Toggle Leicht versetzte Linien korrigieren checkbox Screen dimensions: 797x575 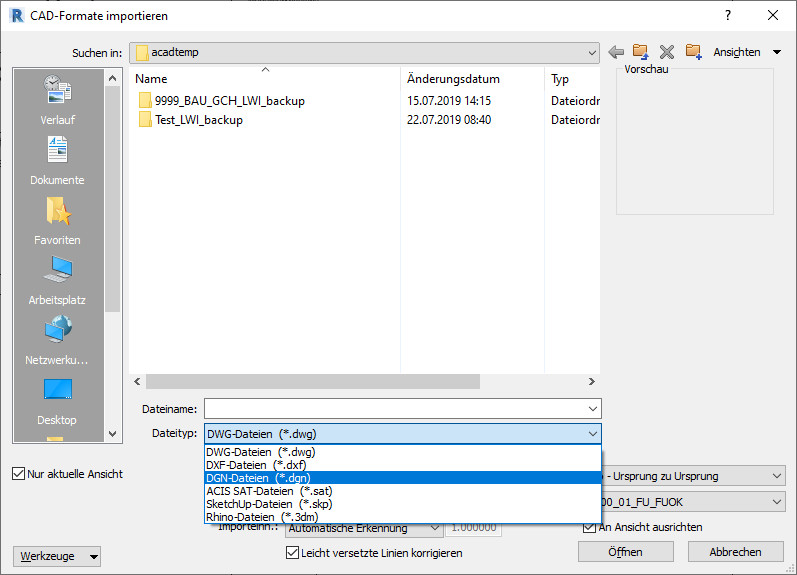[292, 552]
